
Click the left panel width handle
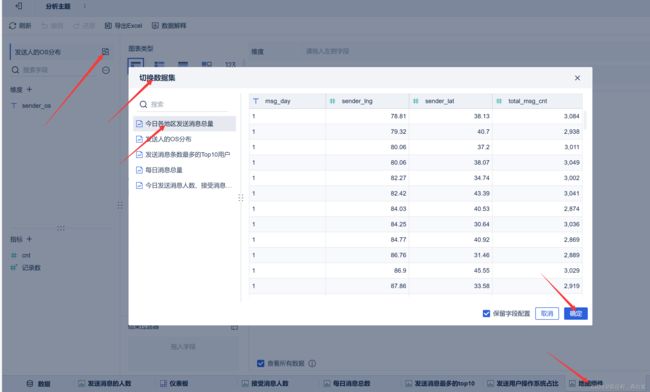(x=120, y=205)
